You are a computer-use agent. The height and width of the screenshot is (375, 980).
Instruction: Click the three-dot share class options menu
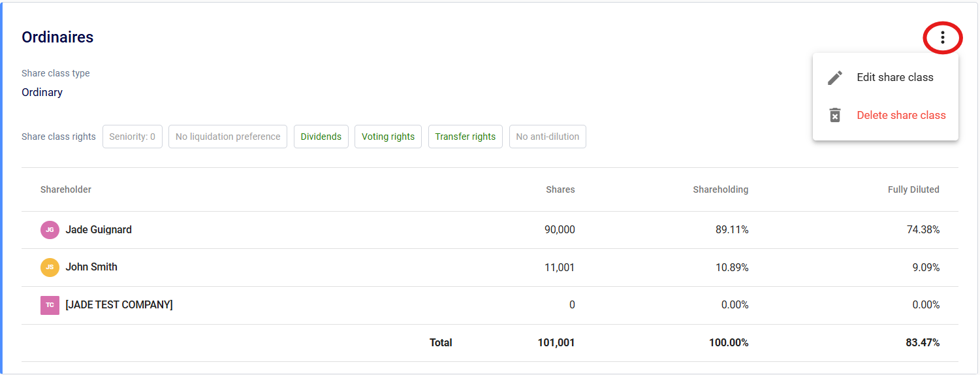click(942, 38)
